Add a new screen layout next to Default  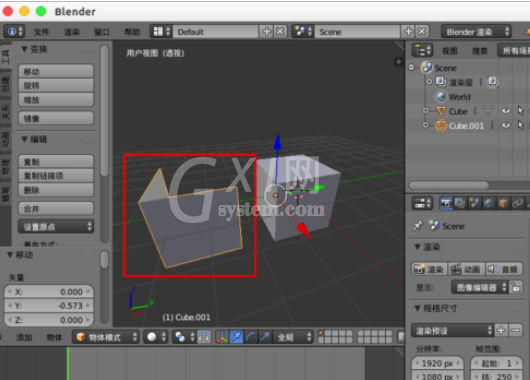point(267,32)
